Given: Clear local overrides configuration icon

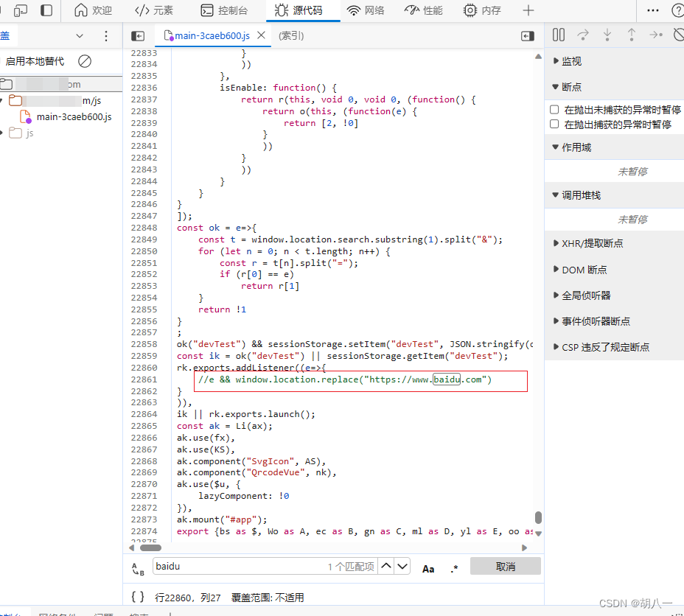Looking at the screenshot, I should click(x=85, y=61).
